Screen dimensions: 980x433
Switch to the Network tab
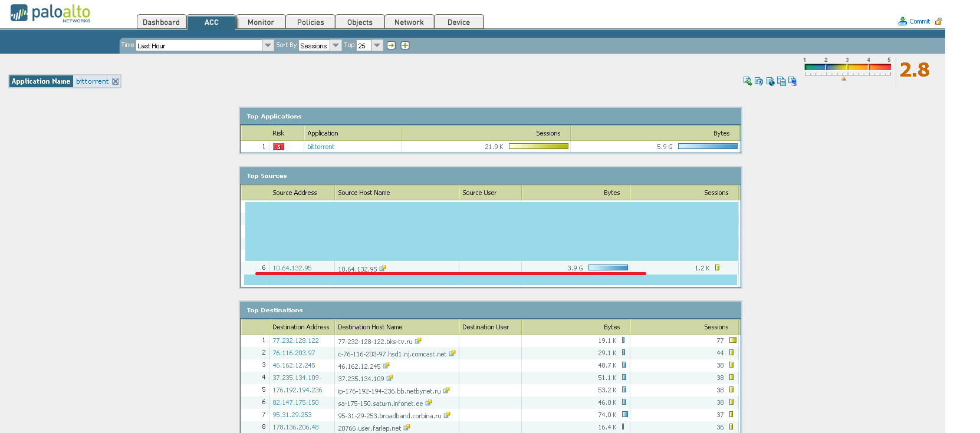pos(409,22)
